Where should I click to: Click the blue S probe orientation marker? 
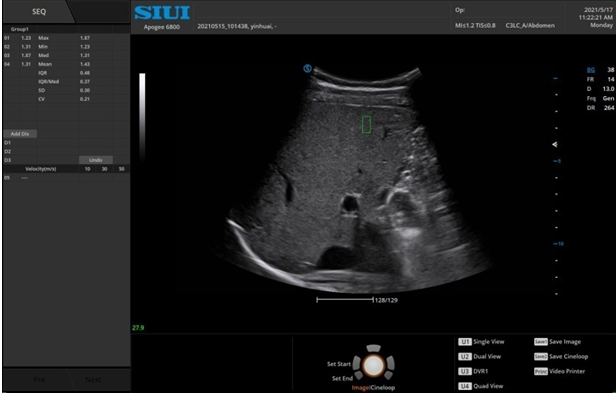(307, 69)
